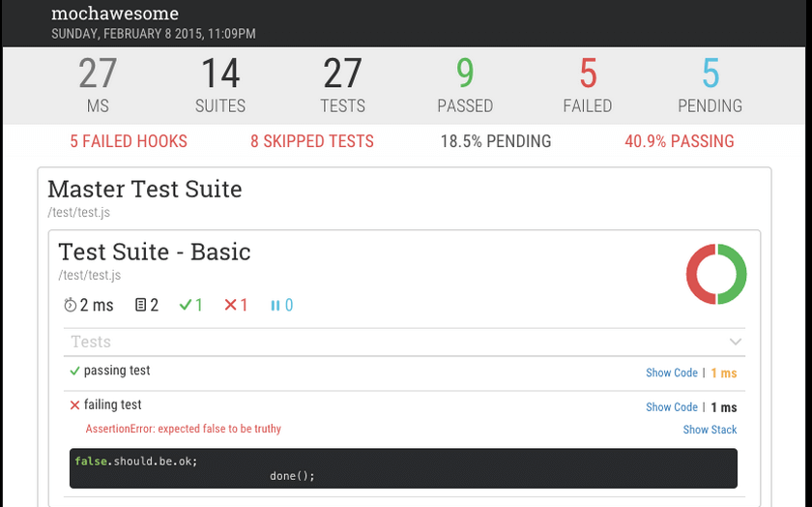812x507 pixels.
Task: Click the stopwatch duration icon
Action: pyautogui.click(x=70, y=305)
